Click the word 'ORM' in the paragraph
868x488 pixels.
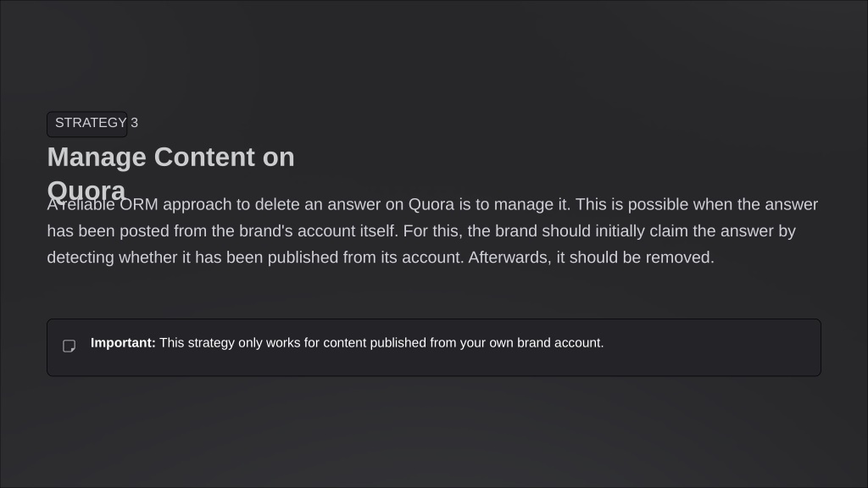[x=139, y=204]
